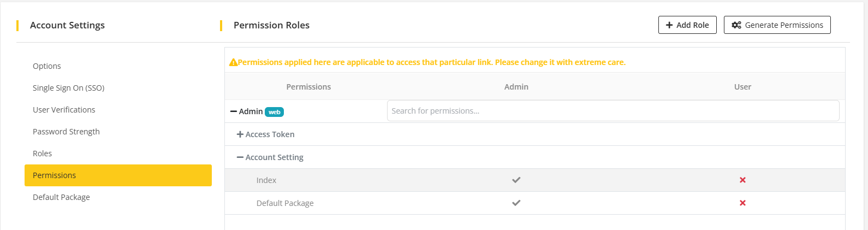The image size is (868, 230).
Task: Open User Verifications in the sidebar
Action: [64, 110]
